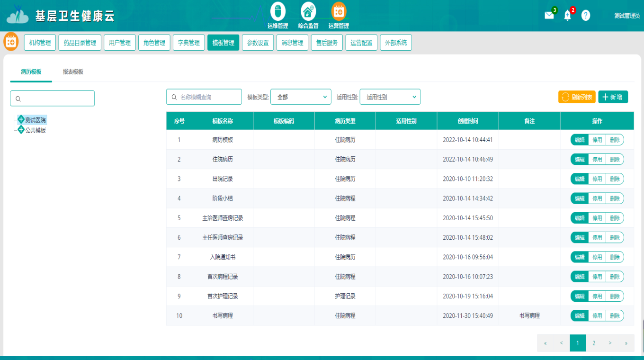Open the 机构管理 menu
Viewport: 644px width, 360px height.
pyautogui.click(x=40, y=43)
